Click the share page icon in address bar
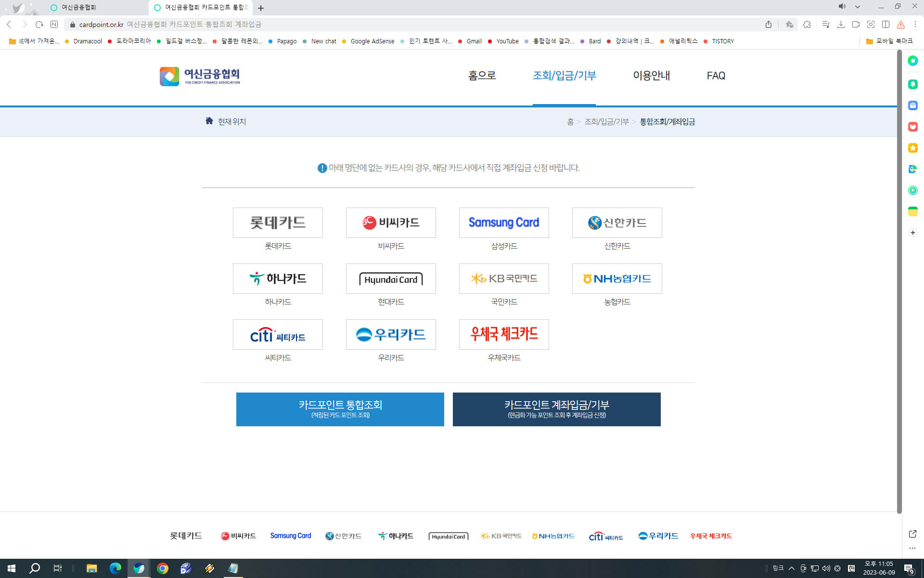 769,25
